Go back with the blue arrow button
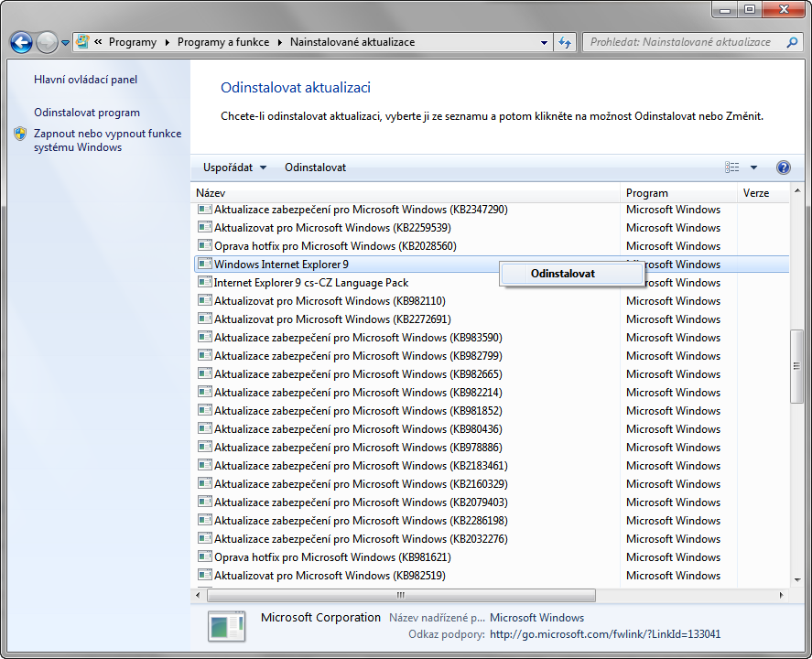812x659 pixels. (x=22, y=42)
